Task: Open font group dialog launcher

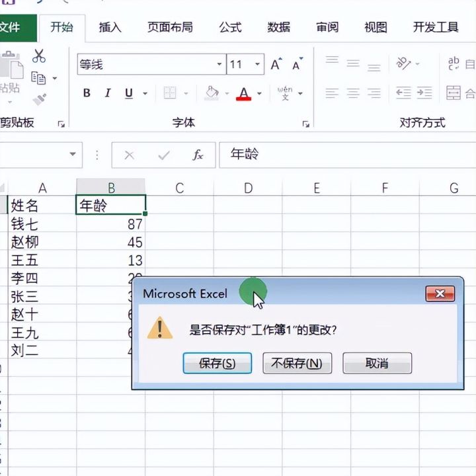Action: pyautogui.click(x=305, y=124)
